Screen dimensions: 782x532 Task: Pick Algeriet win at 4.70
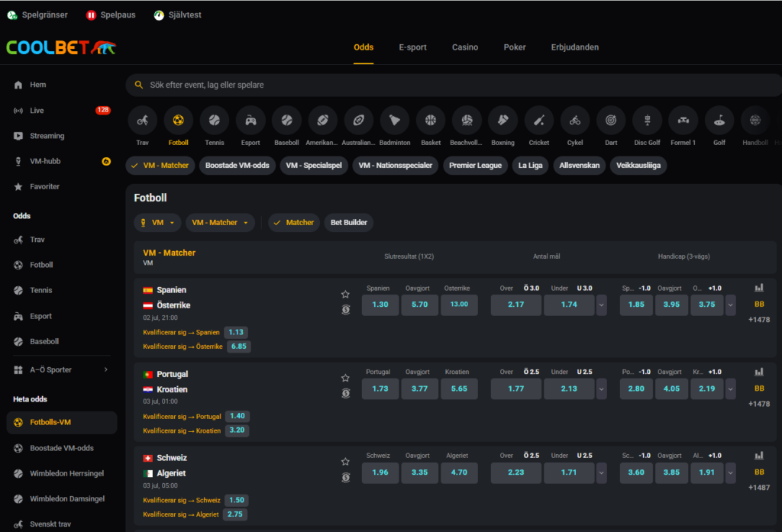coord(459,472)
